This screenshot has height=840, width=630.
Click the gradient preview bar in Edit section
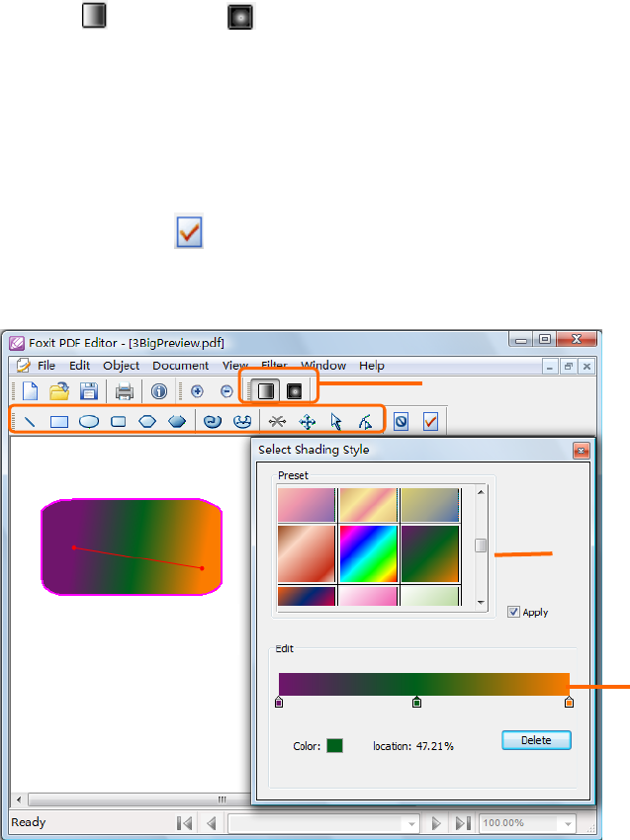pyautogui.click(x=423, y=684)
